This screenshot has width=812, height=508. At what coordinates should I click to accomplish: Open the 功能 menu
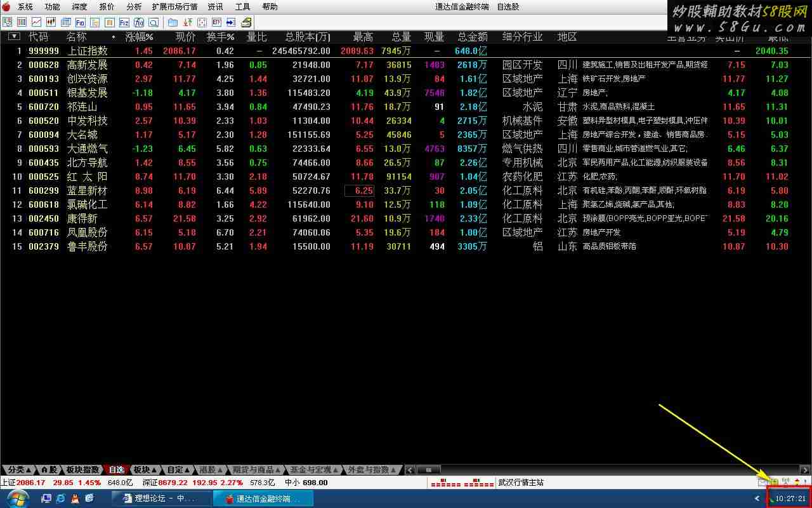[53, 7]
